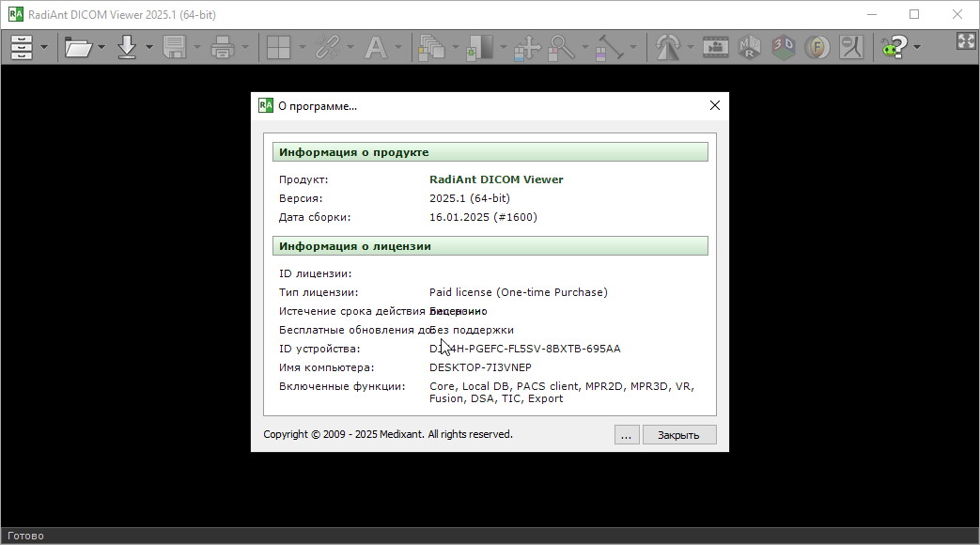Click the chain link series synchronization icon
980x545 pixels.
[327, 47]
